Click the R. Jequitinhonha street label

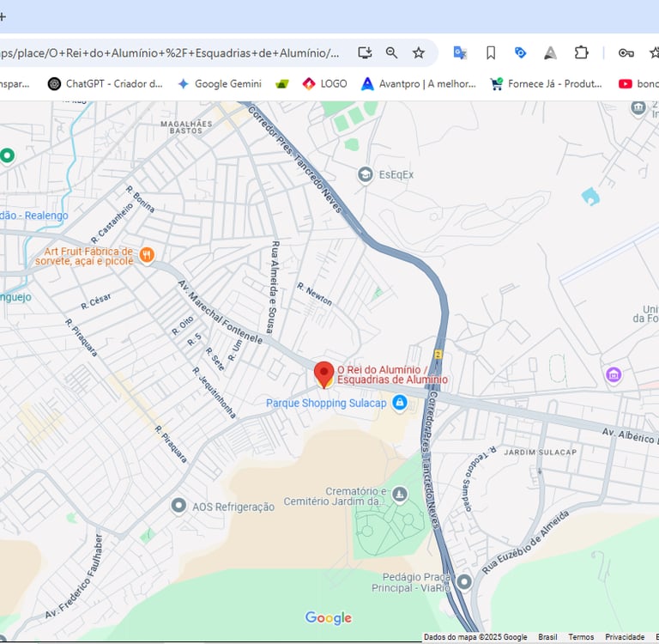point(214,393)
